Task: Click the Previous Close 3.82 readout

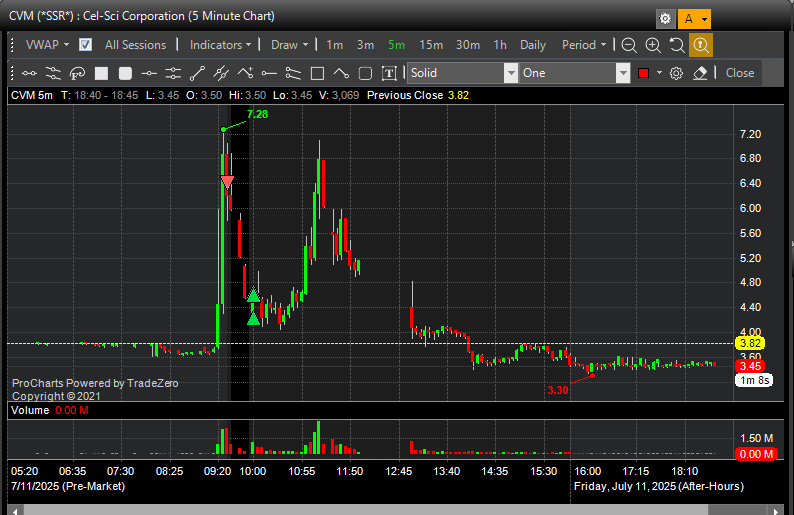Action: (x=418, y=95)
